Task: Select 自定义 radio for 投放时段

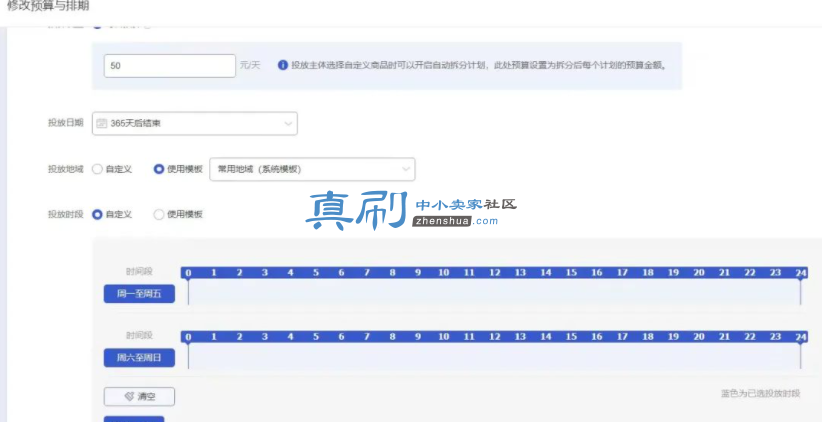Action: point(97,214)
